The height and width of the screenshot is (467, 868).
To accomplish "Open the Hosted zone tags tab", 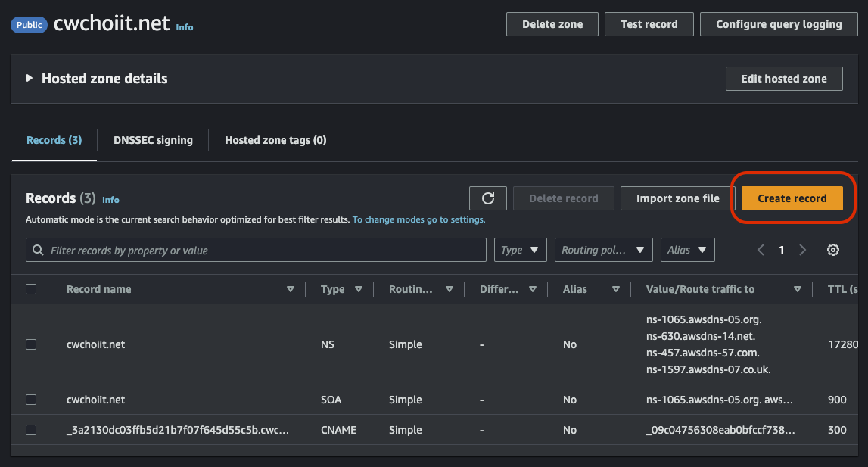I will coord(275,140).
